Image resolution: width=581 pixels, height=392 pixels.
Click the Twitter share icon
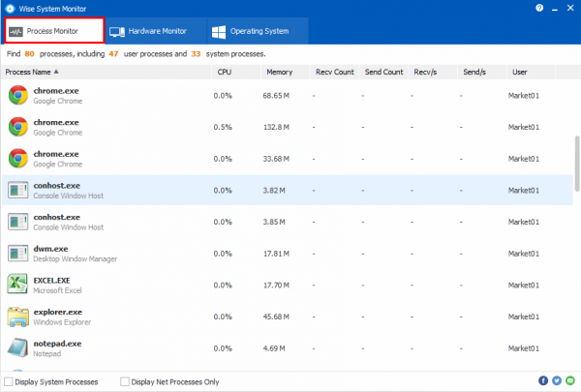pos(556,381)
